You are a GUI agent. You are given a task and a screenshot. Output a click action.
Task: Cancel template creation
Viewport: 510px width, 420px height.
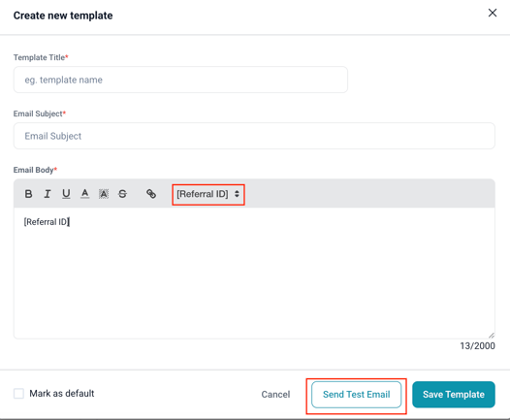click(275, 395)
